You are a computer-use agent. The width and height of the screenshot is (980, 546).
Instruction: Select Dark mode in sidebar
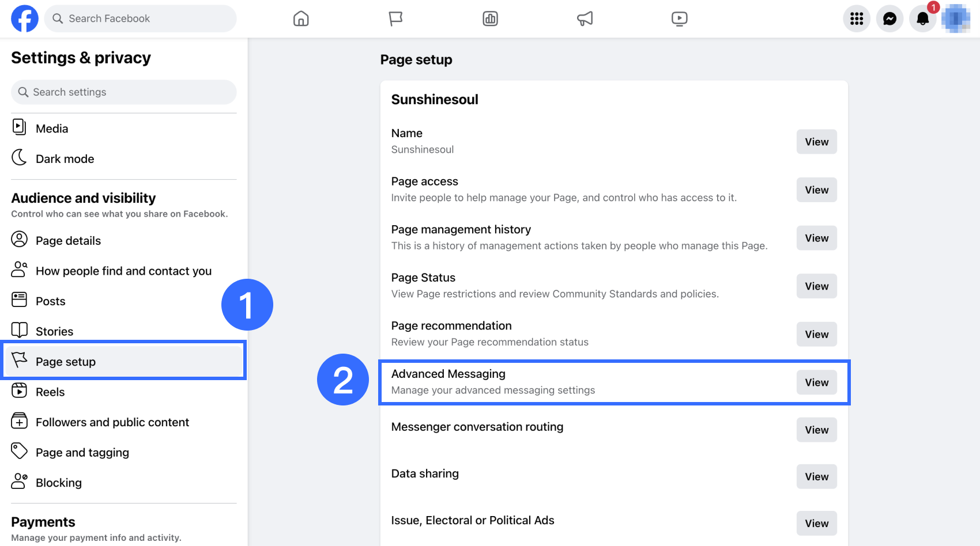[x=65, y=159]
